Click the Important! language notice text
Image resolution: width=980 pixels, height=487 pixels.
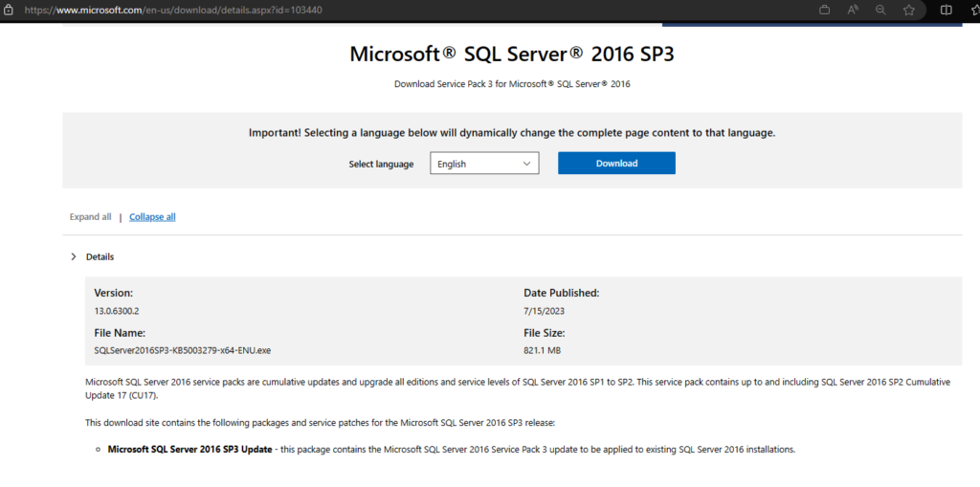tap(512, 133)
